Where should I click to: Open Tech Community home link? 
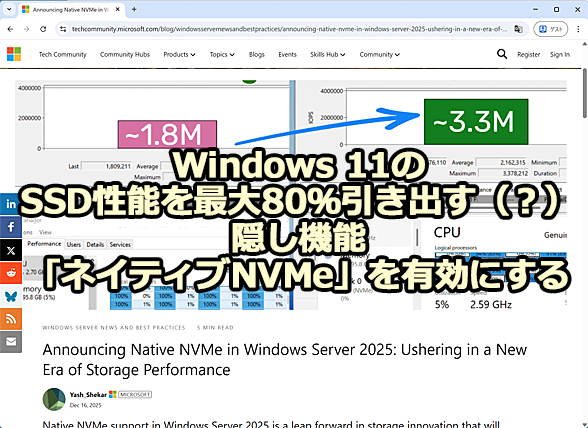63,54
